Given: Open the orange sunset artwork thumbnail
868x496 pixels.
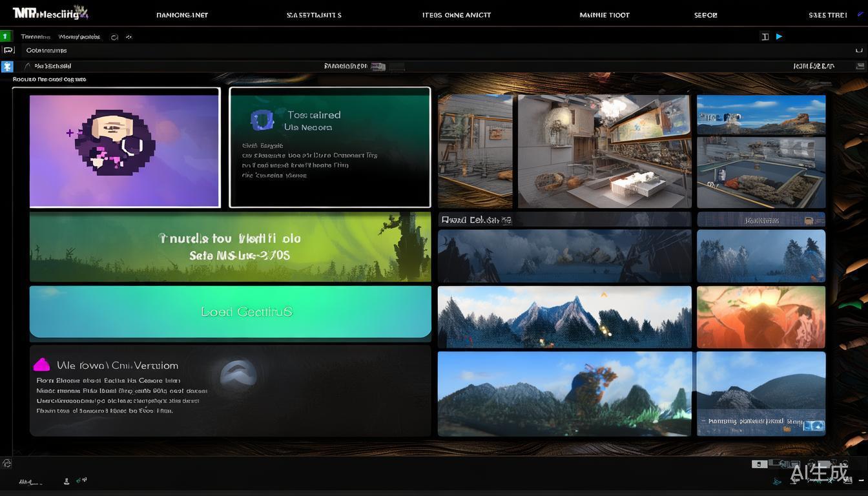Looking at the screenshot, I should 761,317.
